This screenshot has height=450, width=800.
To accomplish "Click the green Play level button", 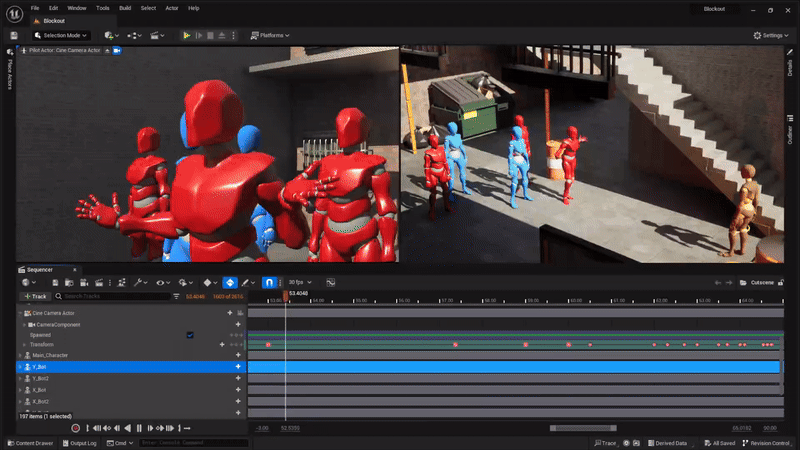I will (x=186, y=35).
